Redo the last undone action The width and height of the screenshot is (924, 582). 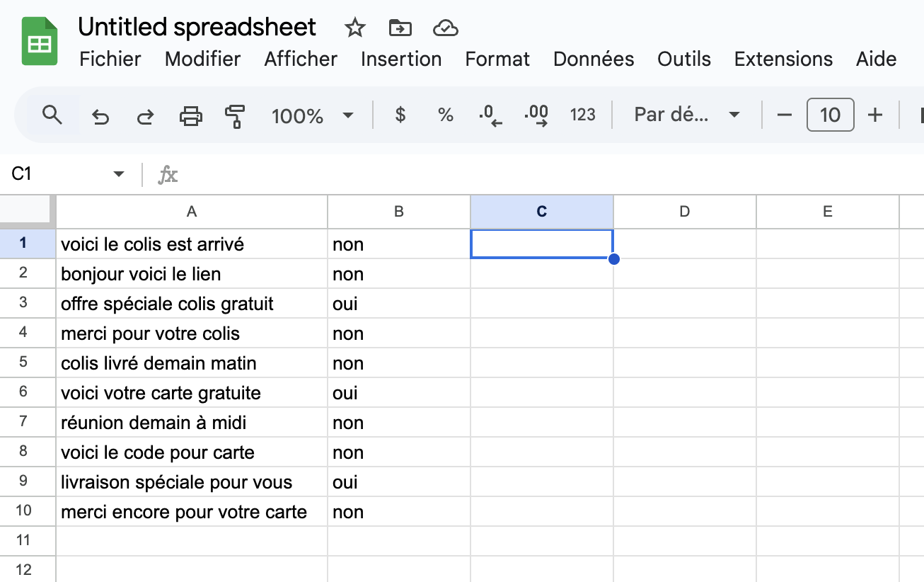coord(145,115)
